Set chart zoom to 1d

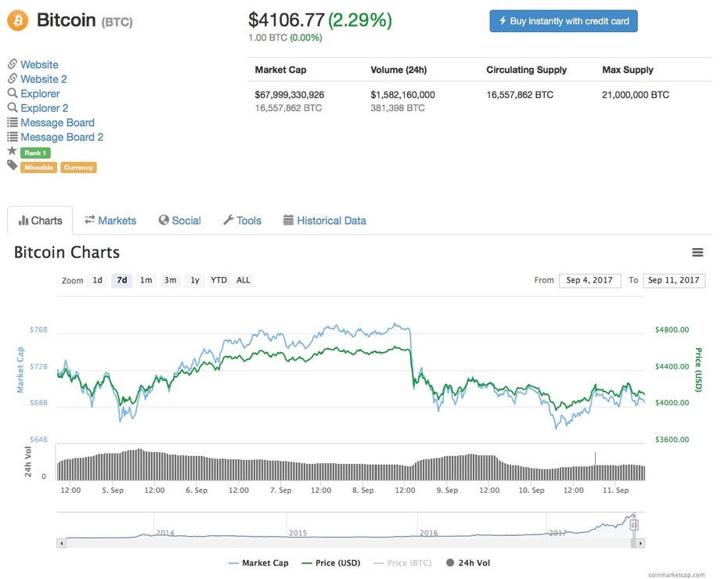98,280
